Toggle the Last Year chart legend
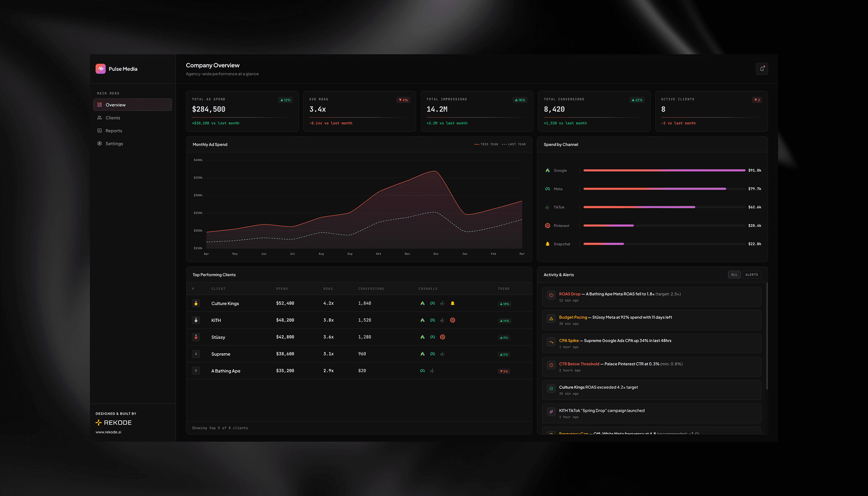This screenshot has width=868, height=496. click(x=513, y=144)
